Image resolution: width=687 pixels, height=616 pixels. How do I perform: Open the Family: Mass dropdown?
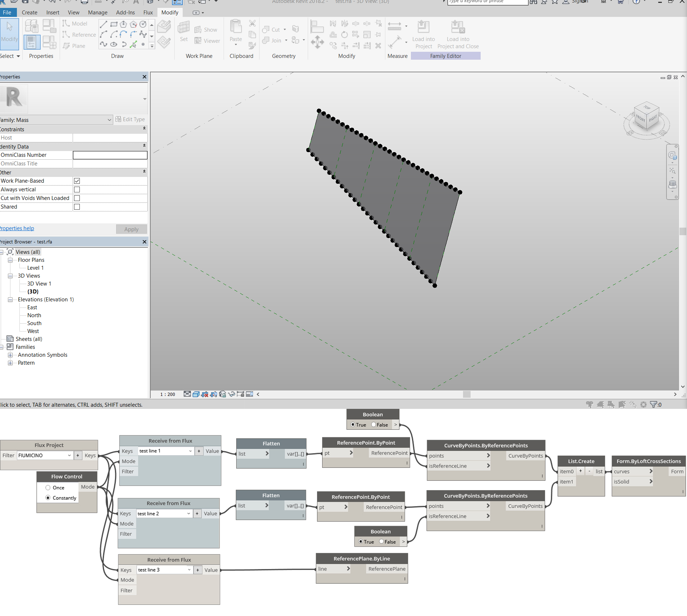pyautogui.click(x=109, y=120)
